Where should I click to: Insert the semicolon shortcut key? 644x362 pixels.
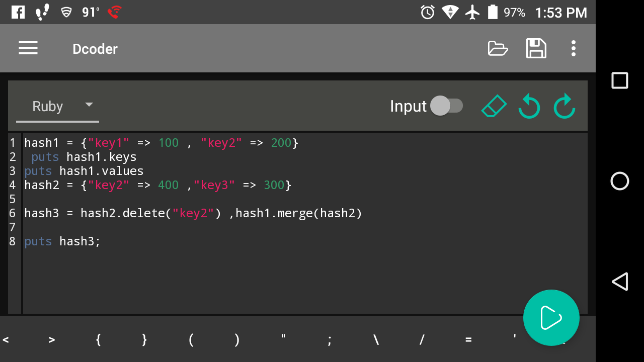point(330,340)
